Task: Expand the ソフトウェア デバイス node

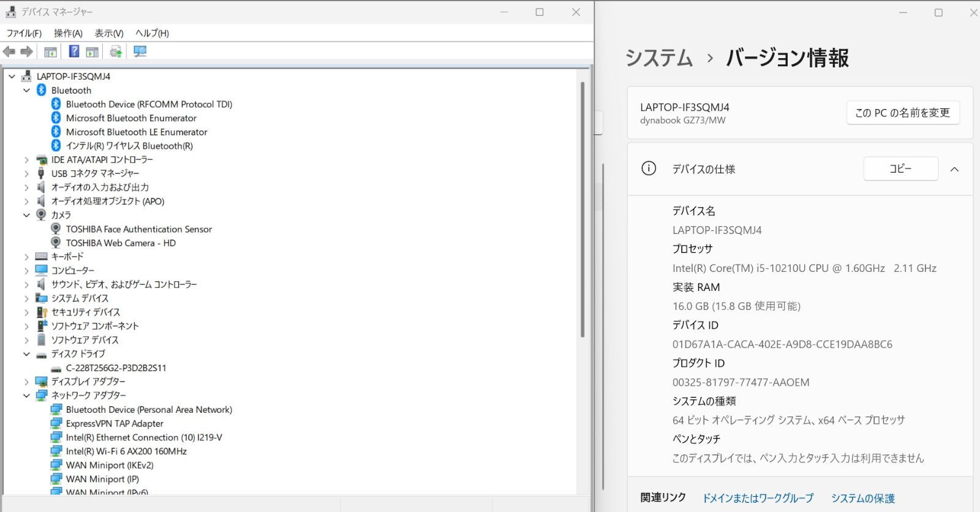Action: [x=26, y=340]
